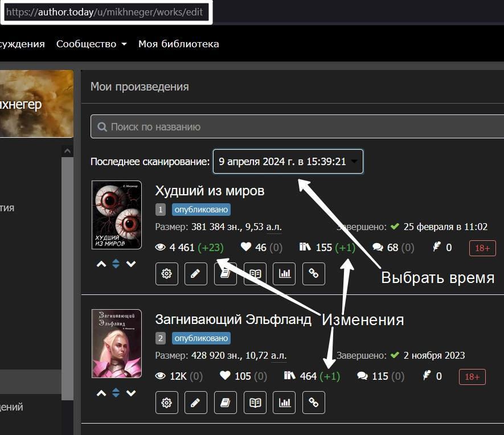Click library icon showing 464

click(x=290, y=375)
